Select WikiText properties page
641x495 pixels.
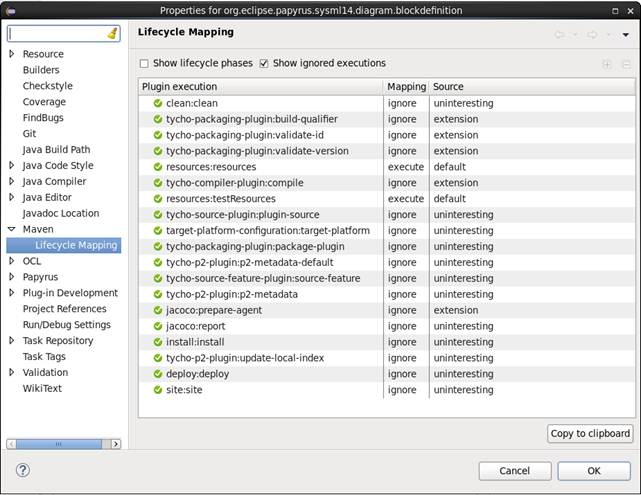(42, 388)
